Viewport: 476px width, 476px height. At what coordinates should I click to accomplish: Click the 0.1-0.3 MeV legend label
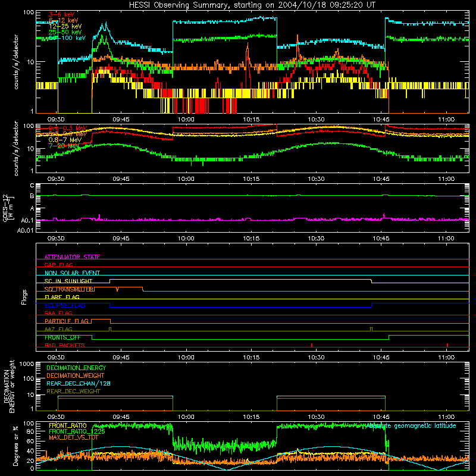click(x=68, y=128)
